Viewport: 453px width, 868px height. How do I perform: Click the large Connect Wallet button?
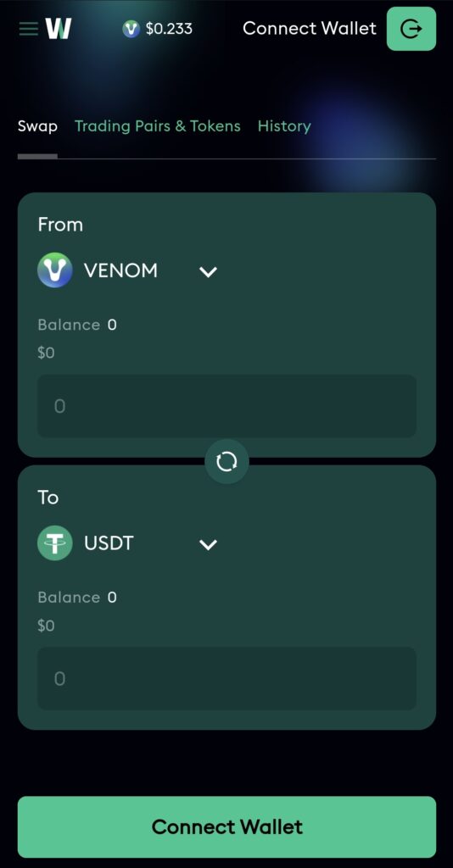coord(226,826)
